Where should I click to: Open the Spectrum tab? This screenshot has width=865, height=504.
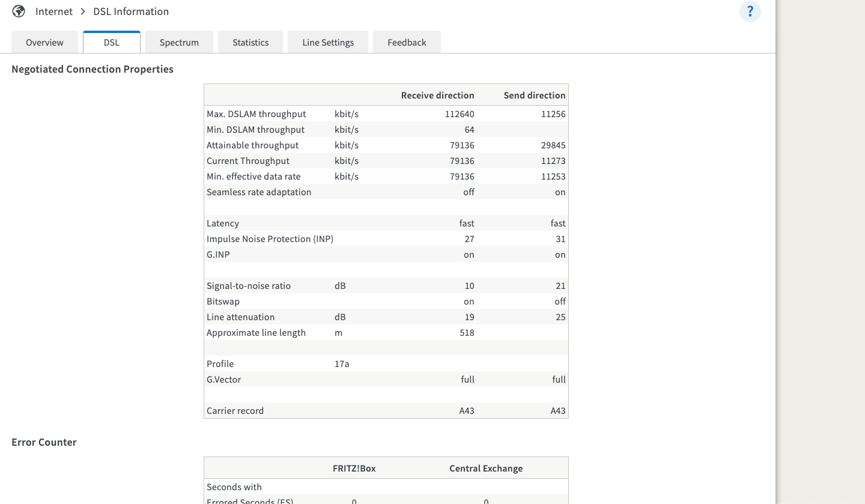tap(179, 43)
